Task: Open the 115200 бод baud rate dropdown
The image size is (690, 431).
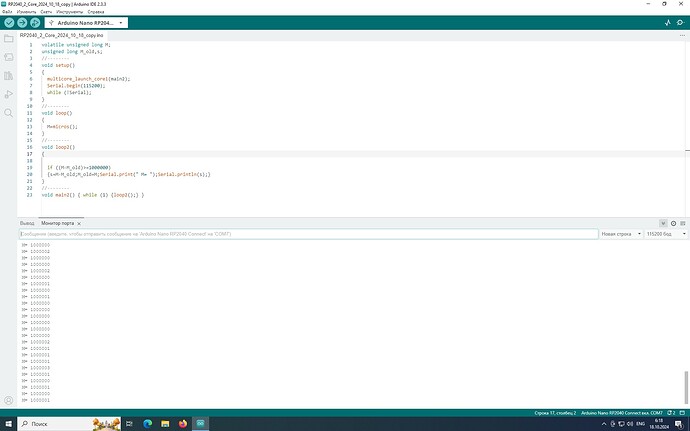Action: [x=666, y=234]
